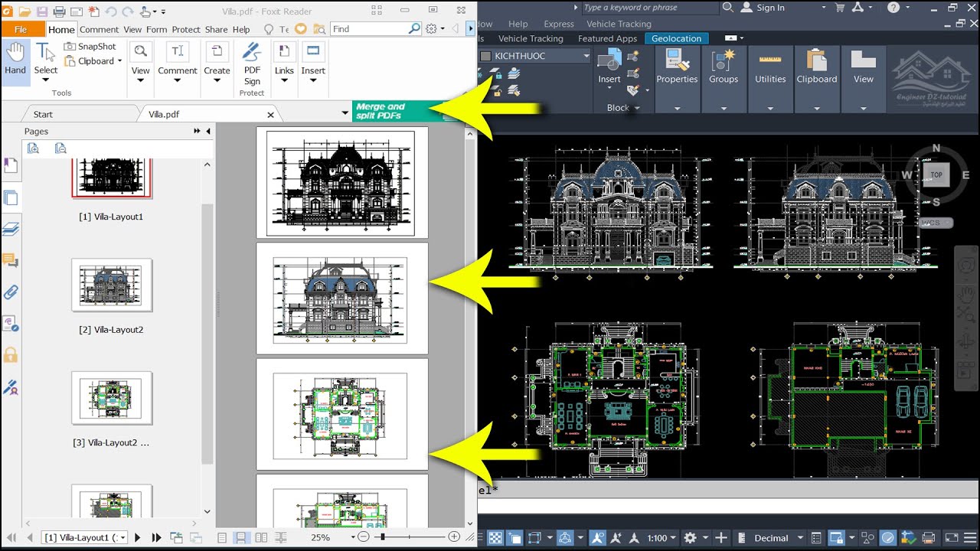This screenshot has height=551, width=980.
Task: Open AutoCAD Help question mark icon
Action: point(893,8)
